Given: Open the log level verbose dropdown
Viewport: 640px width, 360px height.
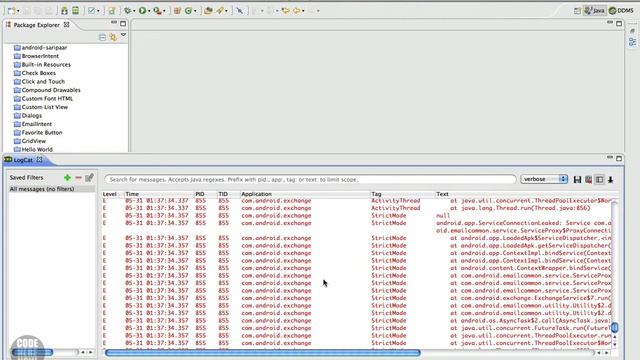Looking at the screenshot, I should [x=544, y=179].
